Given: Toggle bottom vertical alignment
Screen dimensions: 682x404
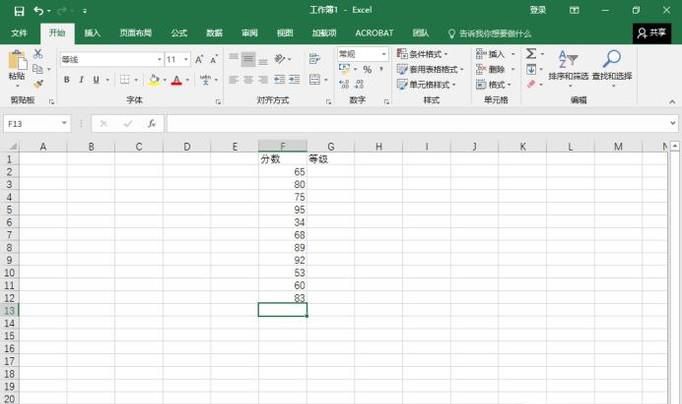Looking at the screenshot, I should tap(263, 60).
